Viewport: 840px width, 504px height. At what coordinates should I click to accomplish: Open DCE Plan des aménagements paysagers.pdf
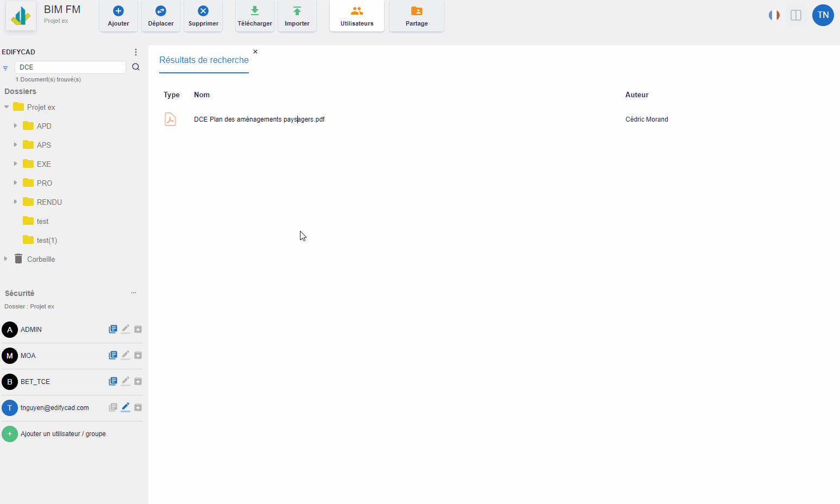(259, 119)
